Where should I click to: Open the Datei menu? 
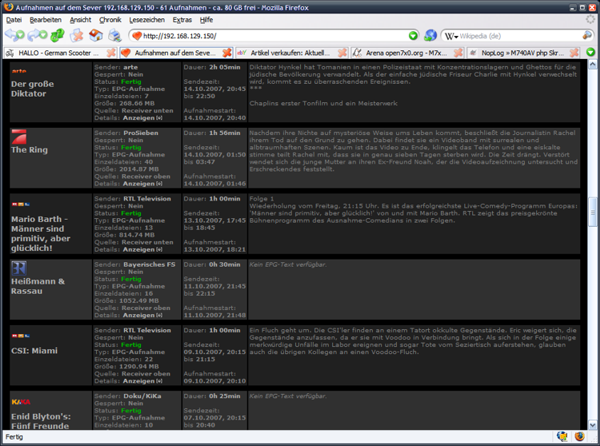14,20
